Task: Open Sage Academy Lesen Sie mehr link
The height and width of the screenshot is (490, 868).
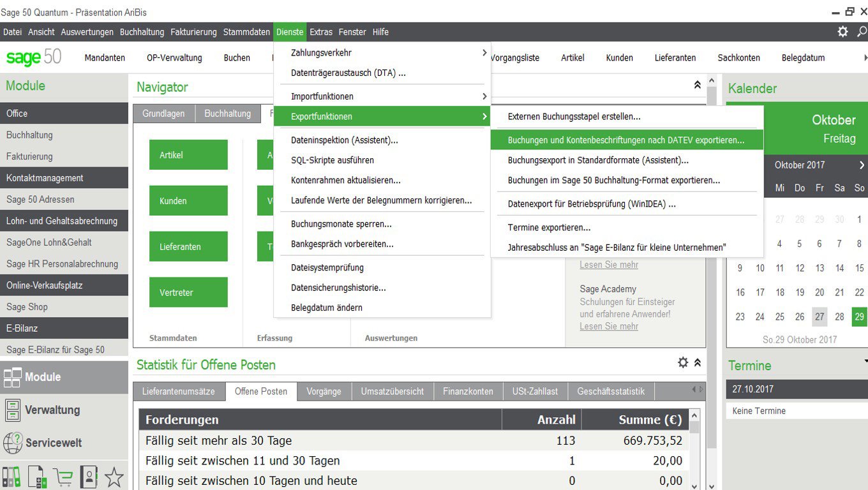Action: point(609,327)
